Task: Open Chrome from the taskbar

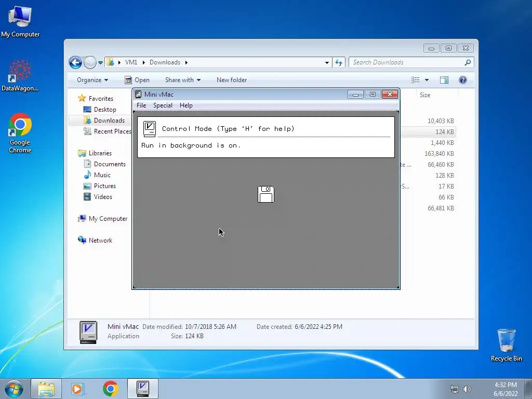Action: pyautogui.click(x=111, y=389)
